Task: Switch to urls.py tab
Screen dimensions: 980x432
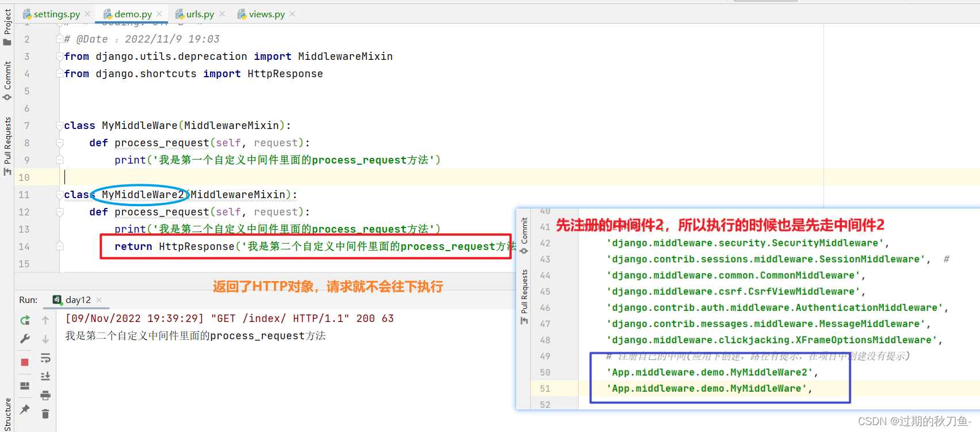Action: [200, 14]
